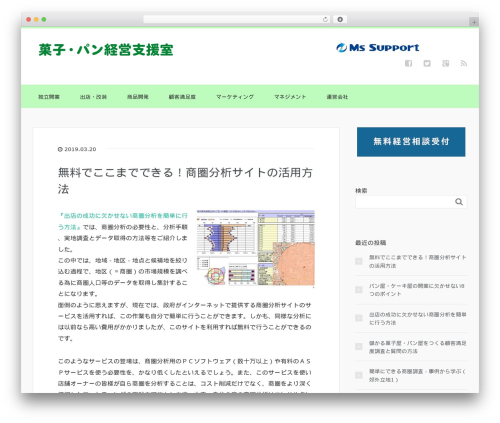Click the browser download indicator icon
This screenshot has width=500, height=423.
point(340,19)
